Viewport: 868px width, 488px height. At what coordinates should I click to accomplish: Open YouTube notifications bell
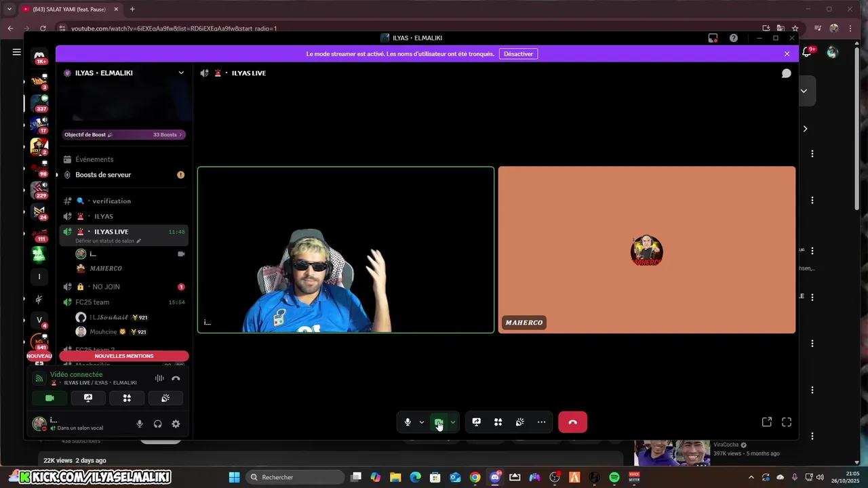coord(808,52)
